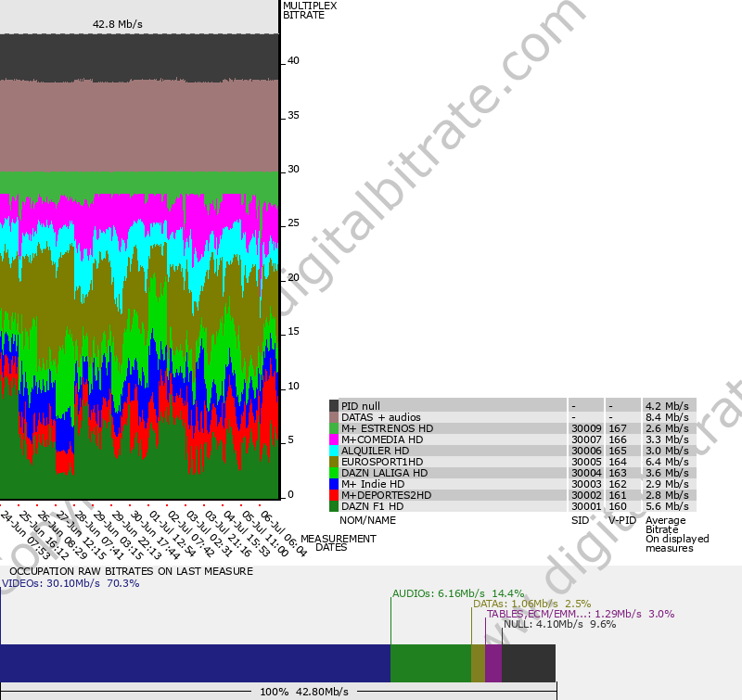Select the M+ ESTRENOS HD channel name
742x700 pixels.
point(387,428)
